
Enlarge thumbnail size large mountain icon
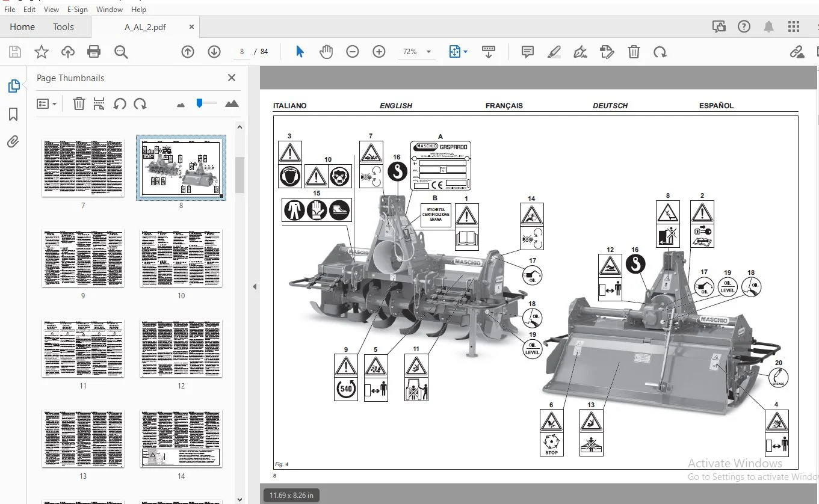pos(232,103)
